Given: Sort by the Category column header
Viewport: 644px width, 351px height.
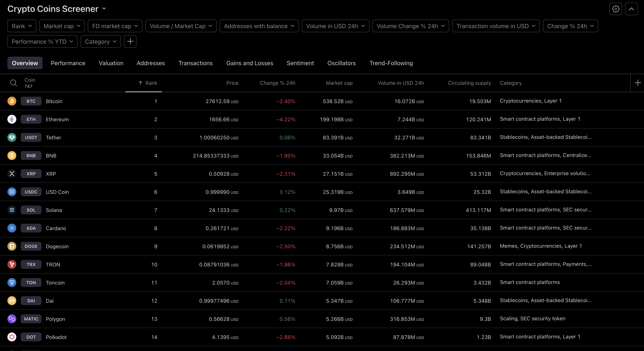Looking at the screenshot, I should click(511, 83).
